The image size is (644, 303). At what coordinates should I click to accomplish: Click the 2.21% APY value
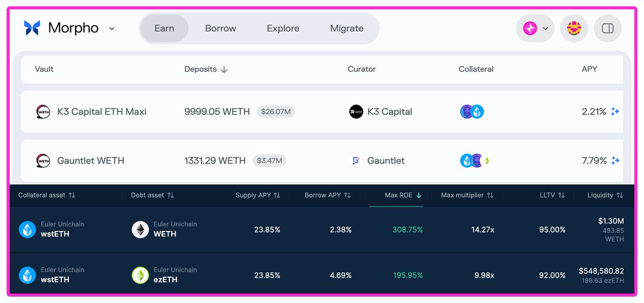click(x=594, y=112)
